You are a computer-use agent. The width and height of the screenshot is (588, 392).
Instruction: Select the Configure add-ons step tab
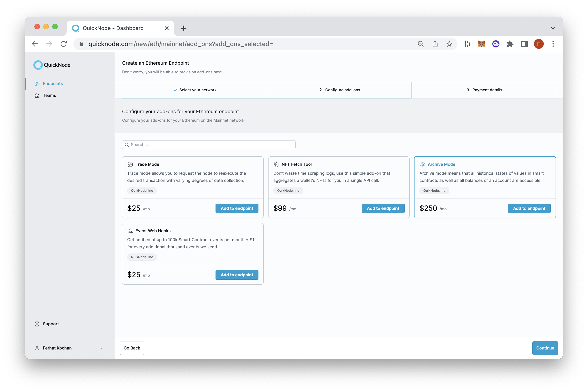click(x=339, y=90)
